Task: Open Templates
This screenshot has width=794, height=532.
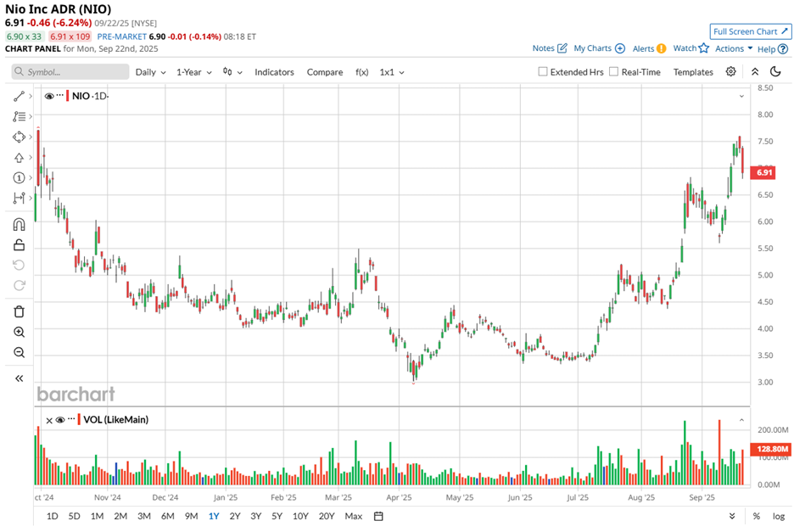Action: pos(693,72)
